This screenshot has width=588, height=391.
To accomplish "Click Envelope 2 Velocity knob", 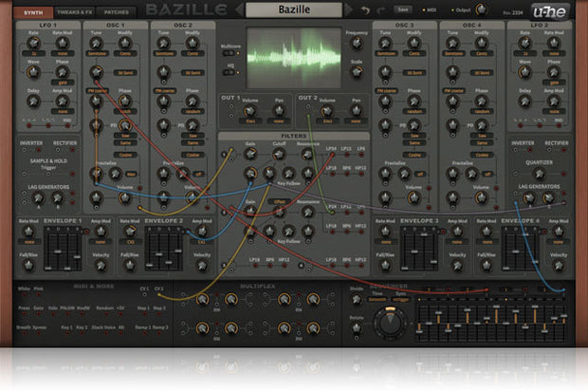I will coord(202,266).
